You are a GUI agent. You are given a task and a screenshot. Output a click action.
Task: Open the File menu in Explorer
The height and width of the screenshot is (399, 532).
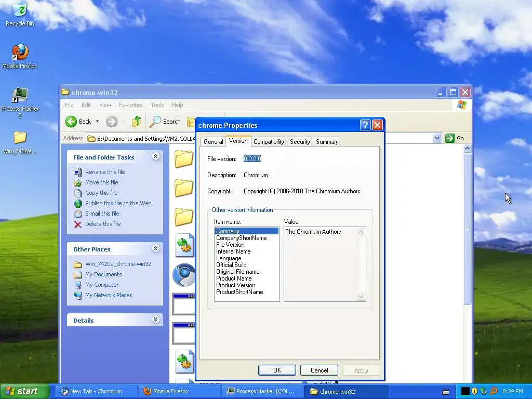[69, 105]
